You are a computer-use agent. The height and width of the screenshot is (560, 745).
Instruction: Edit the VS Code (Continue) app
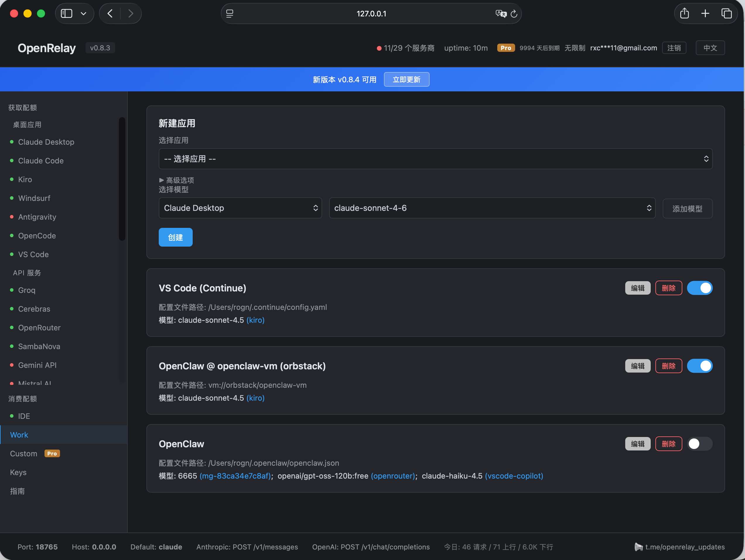click(638, 288)
